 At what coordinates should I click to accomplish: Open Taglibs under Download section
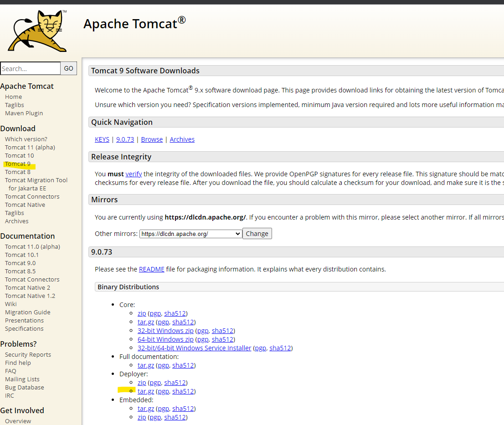pos(15,213)
